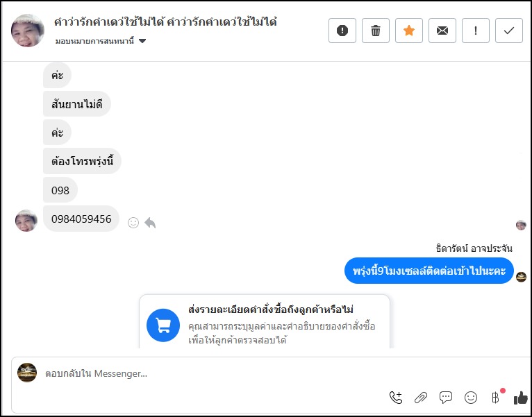Send a thumbs-up like
This screenshot has width=532, height=417.
coord(520,398)
